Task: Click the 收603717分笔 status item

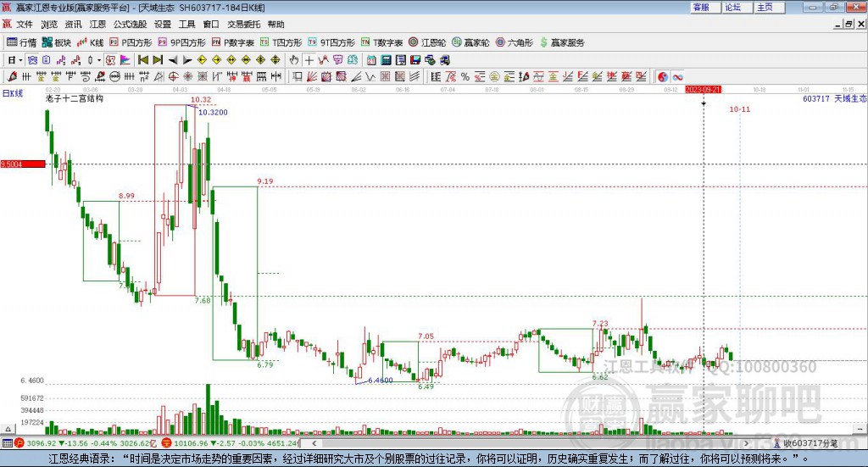Action: coord(806,443)
